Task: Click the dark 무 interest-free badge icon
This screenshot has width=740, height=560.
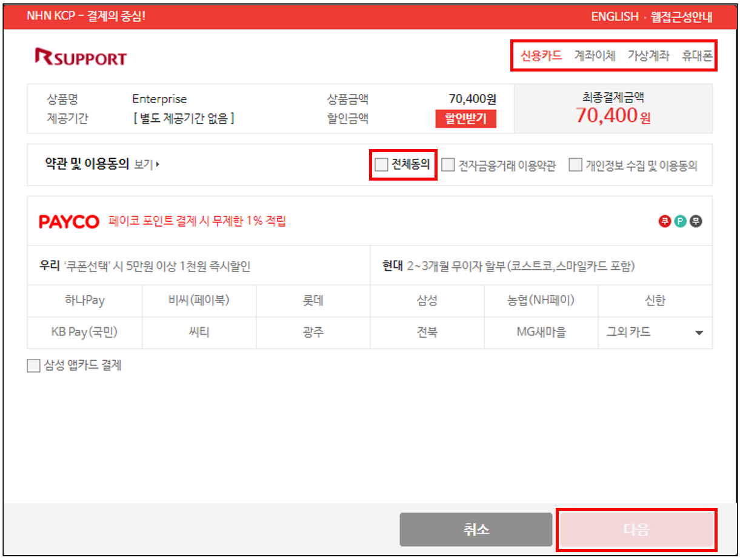Action: point(696,221)
